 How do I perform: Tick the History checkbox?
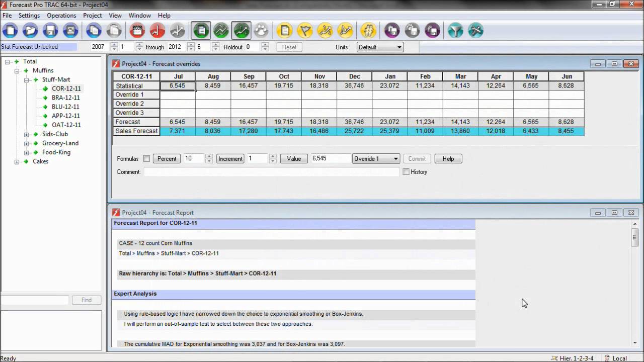406,172
